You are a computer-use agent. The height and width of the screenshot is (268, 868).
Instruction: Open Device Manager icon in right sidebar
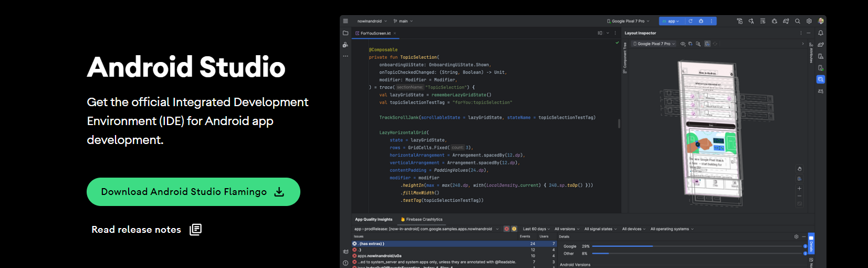[821, 56]
